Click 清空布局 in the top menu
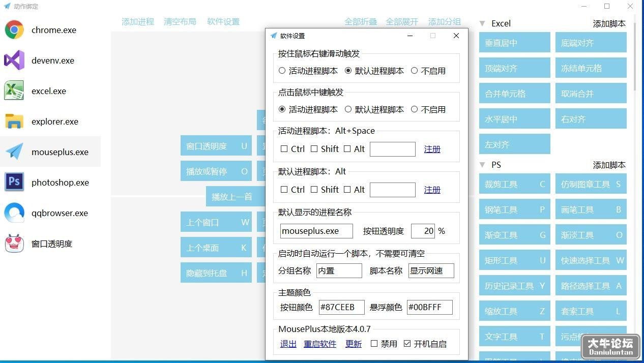Viewport: 644px width, 363px height. tap(180, 22)
